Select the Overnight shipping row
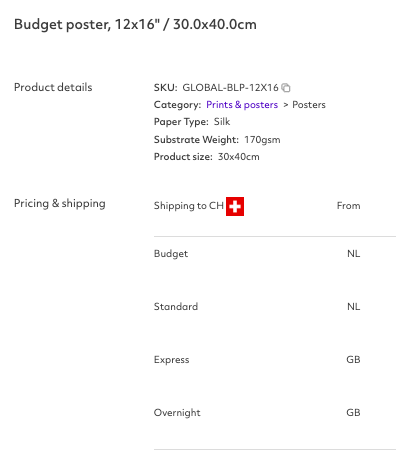Screen dimensions: 396x453 click(275, 413)
